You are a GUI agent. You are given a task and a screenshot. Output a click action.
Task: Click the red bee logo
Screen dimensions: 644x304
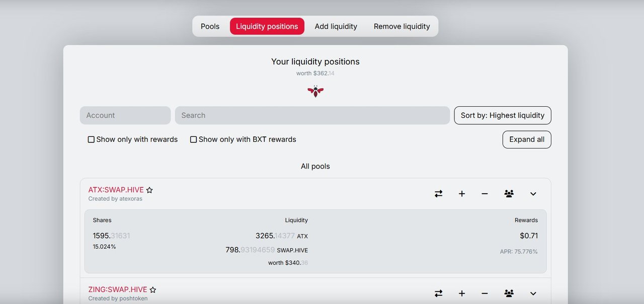pyautogui.click(x=315, y=91)
